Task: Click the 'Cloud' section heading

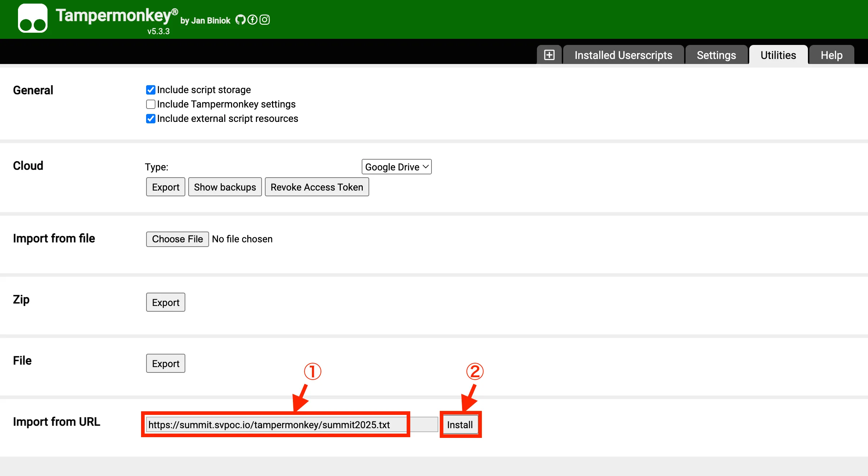Action: 28,166
